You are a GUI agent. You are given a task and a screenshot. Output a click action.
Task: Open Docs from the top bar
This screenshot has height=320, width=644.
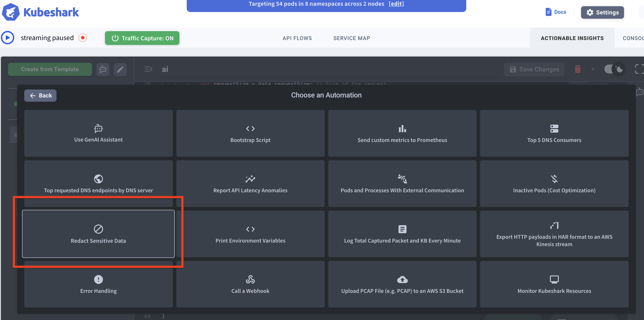[x=555, y=12]
